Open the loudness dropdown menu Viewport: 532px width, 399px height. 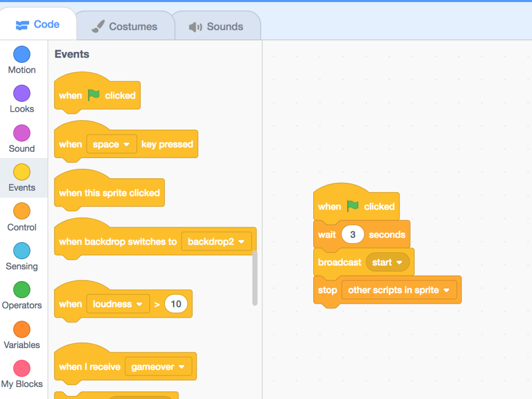(118, 304)
